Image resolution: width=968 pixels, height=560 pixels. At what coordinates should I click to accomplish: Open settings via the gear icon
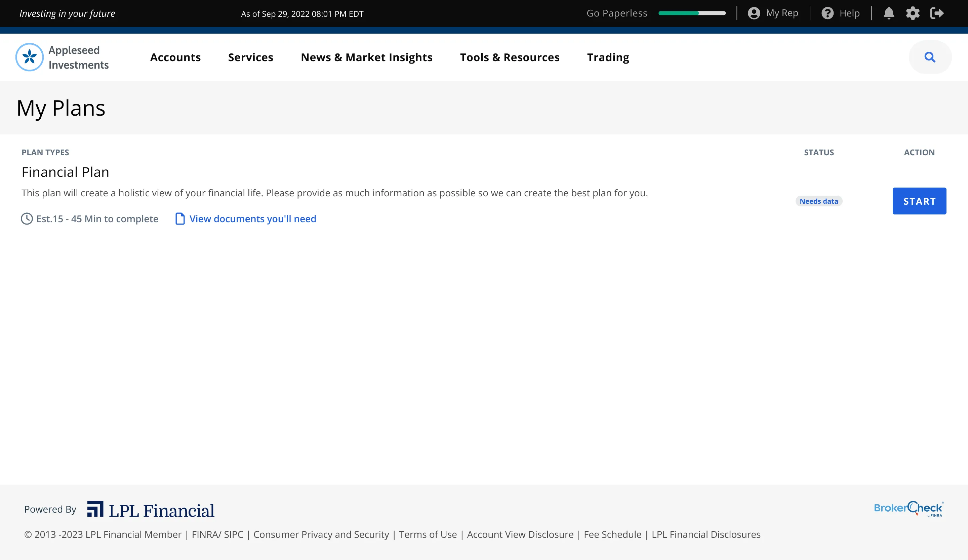tap(913, 13)
